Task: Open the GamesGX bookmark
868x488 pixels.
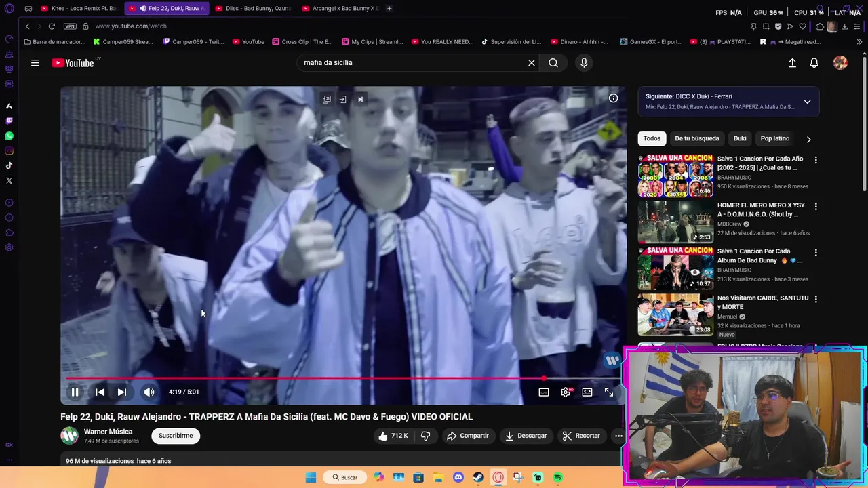Action: [651, 42]
